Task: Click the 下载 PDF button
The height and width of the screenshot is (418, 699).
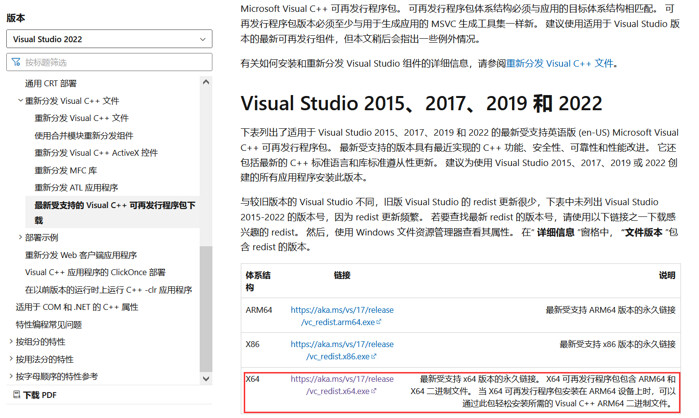Action: 35,395
